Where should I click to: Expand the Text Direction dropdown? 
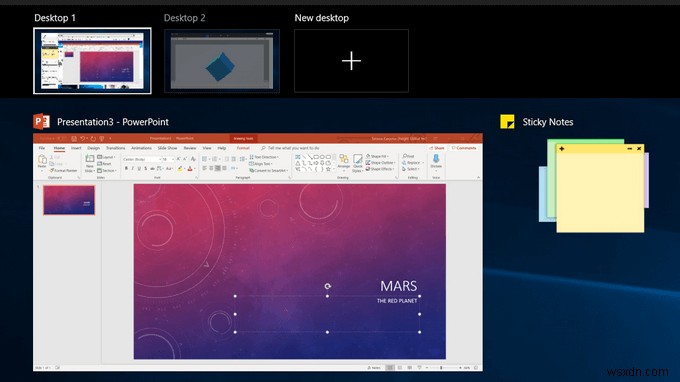click(x=264, y=157)
